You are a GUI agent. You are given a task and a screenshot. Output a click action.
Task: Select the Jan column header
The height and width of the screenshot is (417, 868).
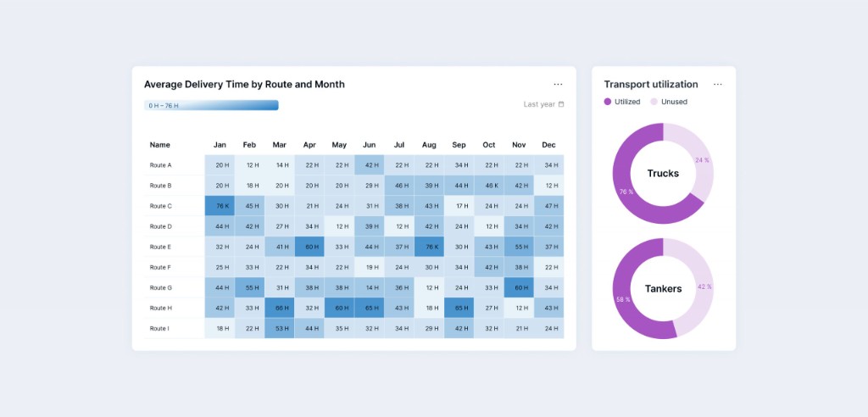(x=220, y=145)
